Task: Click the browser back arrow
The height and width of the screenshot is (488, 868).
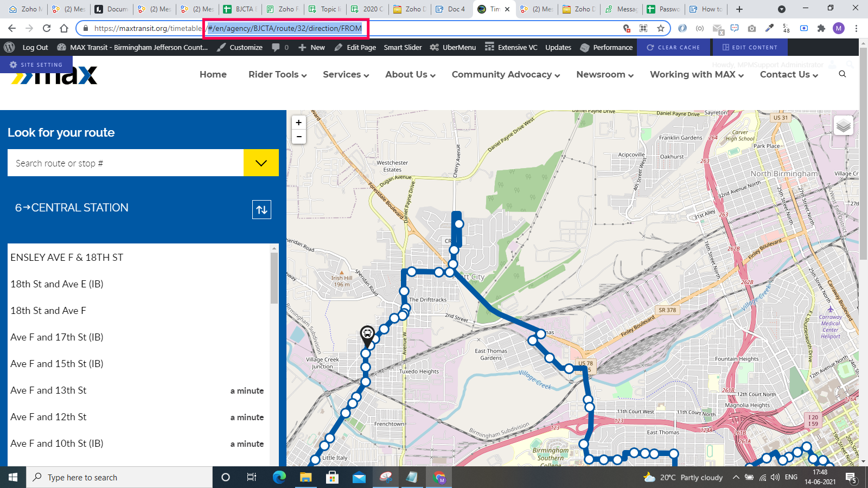Action: pos(12,28)
